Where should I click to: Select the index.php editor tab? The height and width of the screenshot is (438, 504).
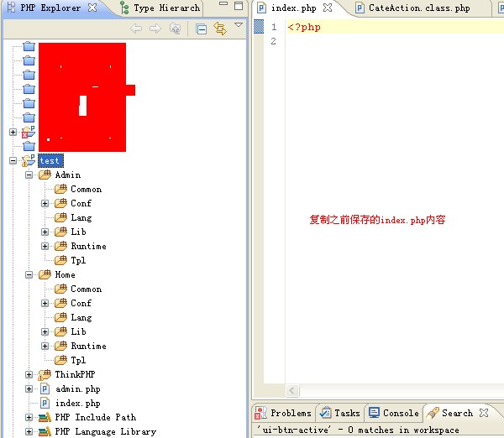coord(293,8)
